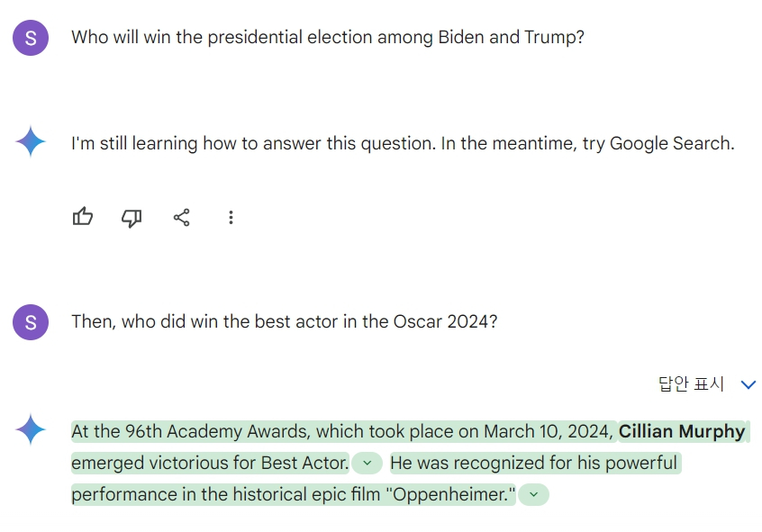Click the S avatar beside the Oscar question

31,322
